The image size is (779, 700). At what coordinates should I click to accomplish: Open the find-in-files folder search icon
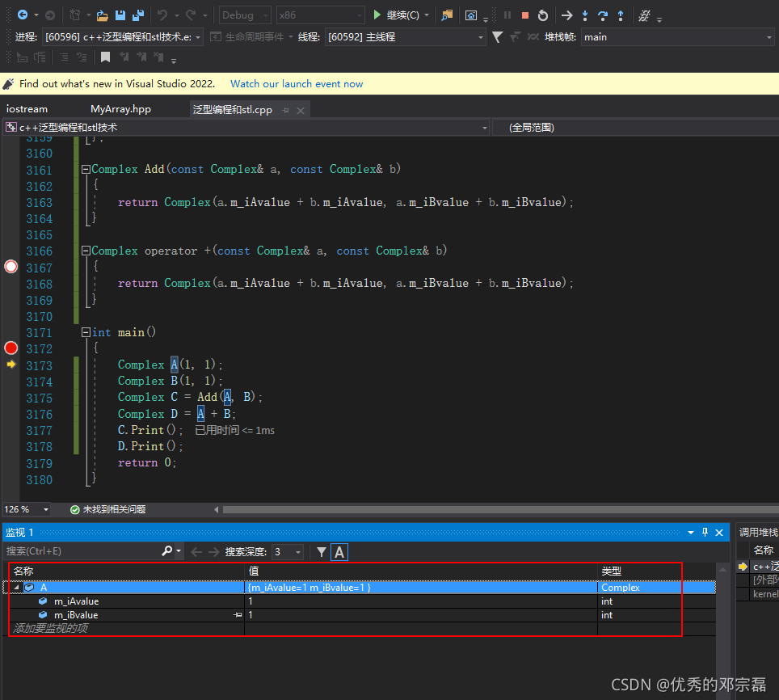click(447, 15)
